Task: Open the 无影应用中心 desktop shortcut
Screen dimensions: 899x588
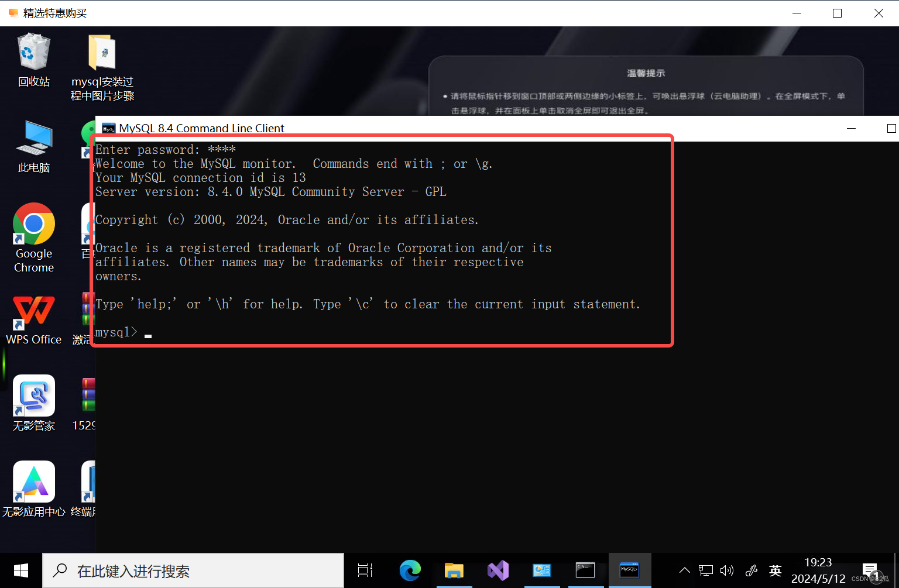Action: [34, 489]
